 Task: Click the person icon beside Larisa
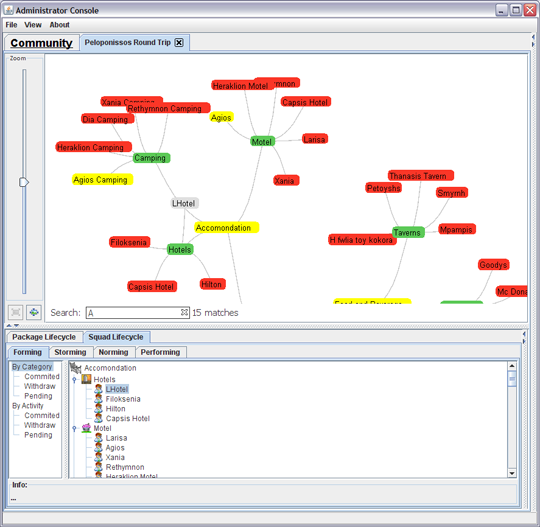(x=98, y=438)
